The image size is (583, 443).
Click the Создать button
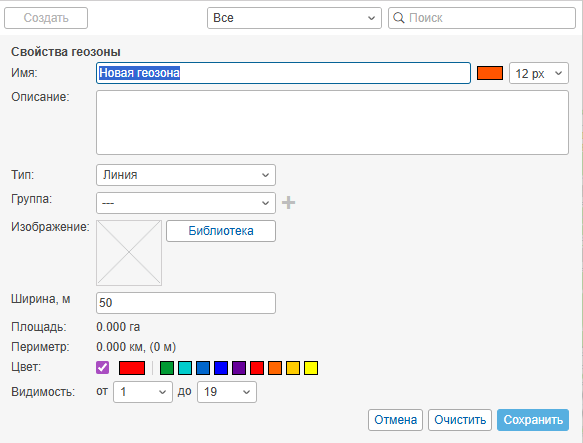point(46,18)
